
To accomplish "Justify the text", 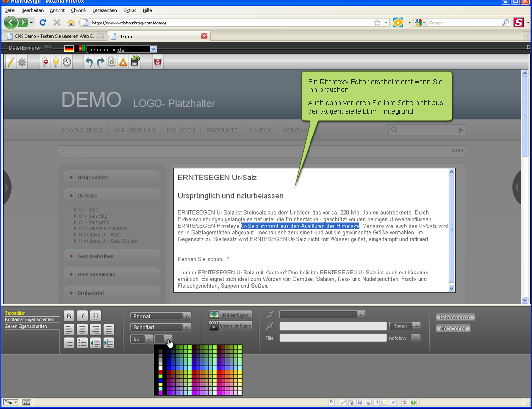I will pos(109,329).
